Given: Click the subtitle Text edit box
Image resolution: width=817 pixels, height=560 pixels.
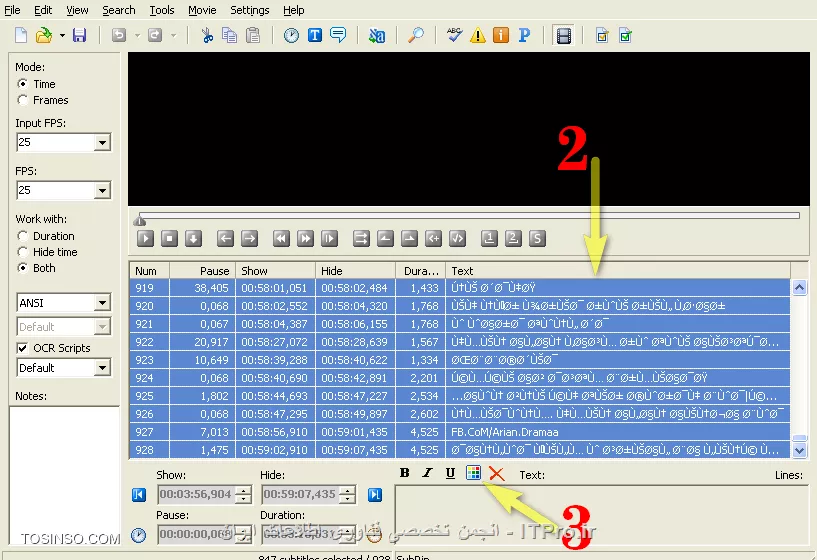Looking at the screenshot, I should tap(601, 515).
